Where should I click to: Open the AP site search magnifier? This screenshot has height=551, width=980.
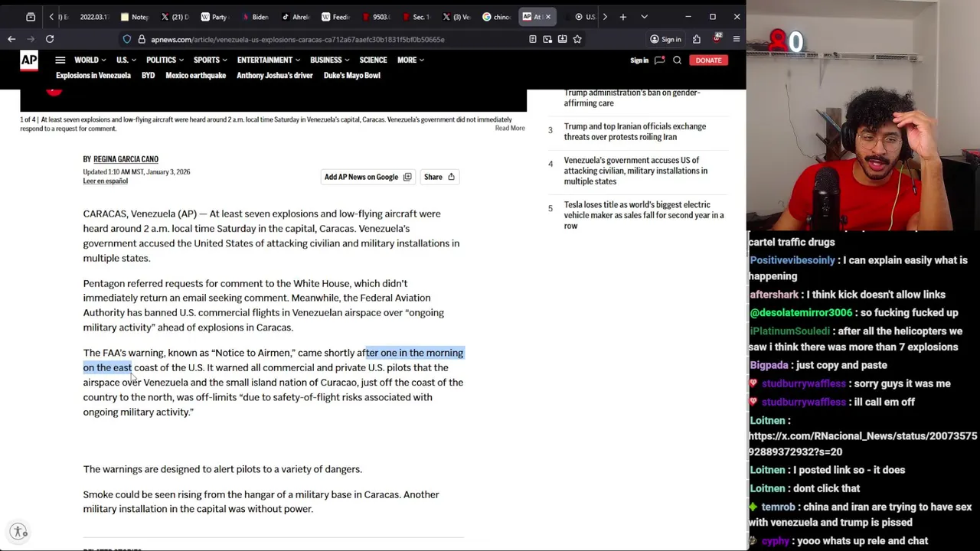pyautogui.click(x=677, y=60)
